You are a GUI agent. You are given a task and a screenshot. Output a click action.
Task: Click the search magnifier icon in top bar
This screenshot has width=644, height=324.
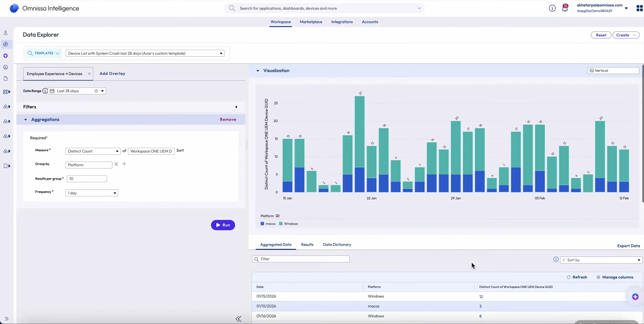point(232,8)
